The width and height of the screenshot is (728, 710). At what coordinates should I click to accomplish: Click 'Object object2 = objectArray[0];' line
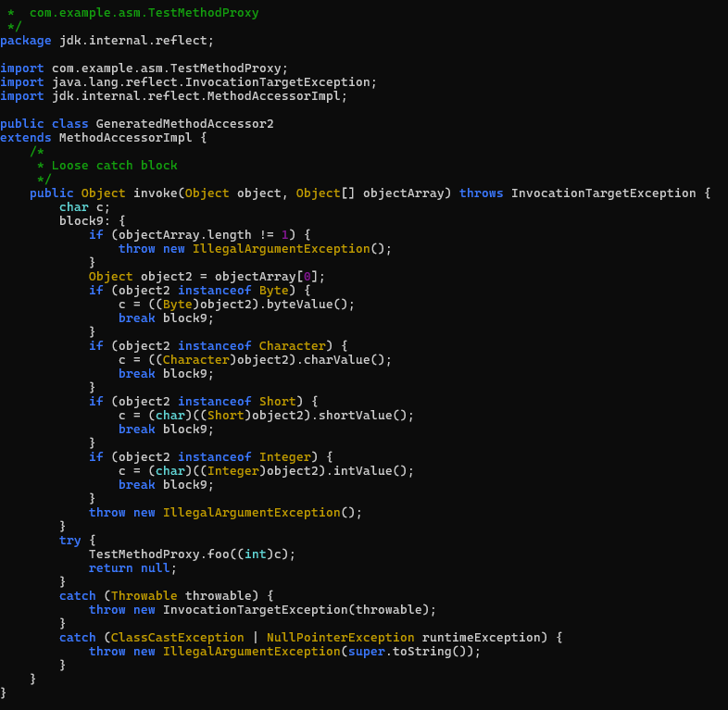[x=207, y=277]
